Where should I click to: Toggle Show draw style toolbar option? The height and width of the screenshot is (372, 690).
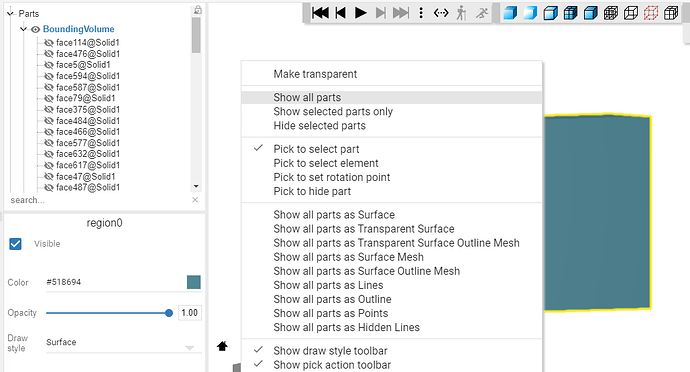click(x=392, y=351)
